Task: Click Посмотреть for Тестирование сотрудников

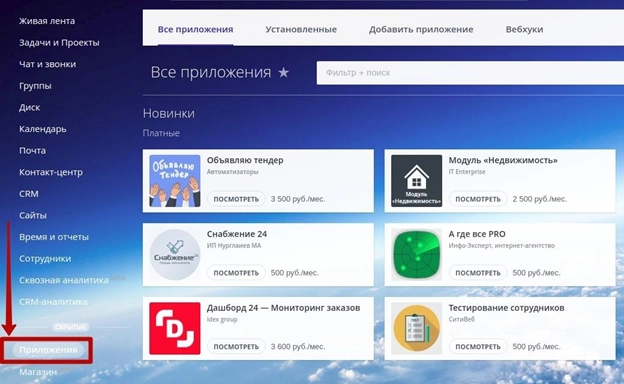Action: tap(478, 347)
